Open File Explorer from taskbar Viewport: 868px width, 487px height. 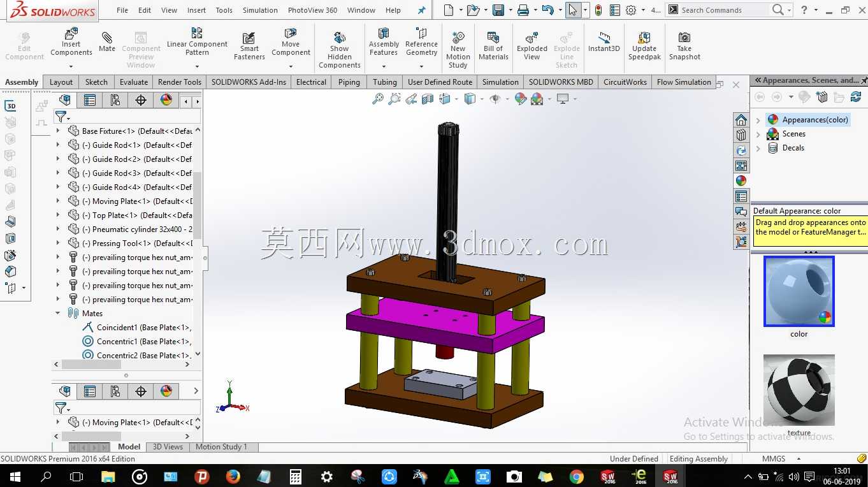click(x=108, y=476)
